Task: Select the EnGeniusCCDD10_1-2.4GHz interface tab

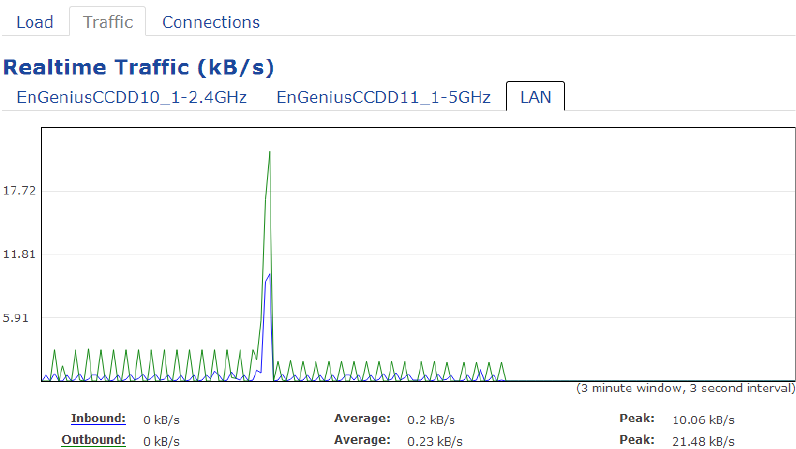Action: click(131, 97)
